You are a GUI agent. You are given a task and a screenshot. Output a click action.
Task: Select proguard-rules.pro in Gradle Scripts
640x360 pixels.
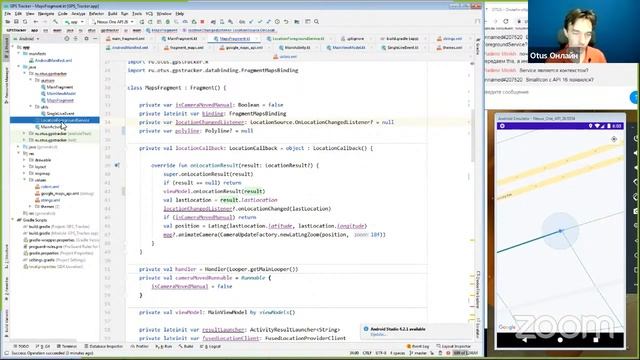45,247
